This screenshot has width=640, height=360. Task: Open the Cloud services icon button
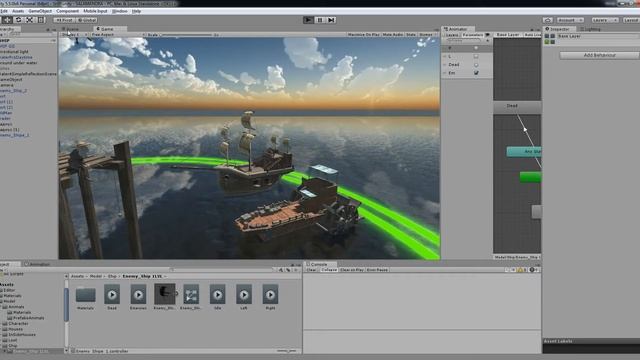coord(548,20)
